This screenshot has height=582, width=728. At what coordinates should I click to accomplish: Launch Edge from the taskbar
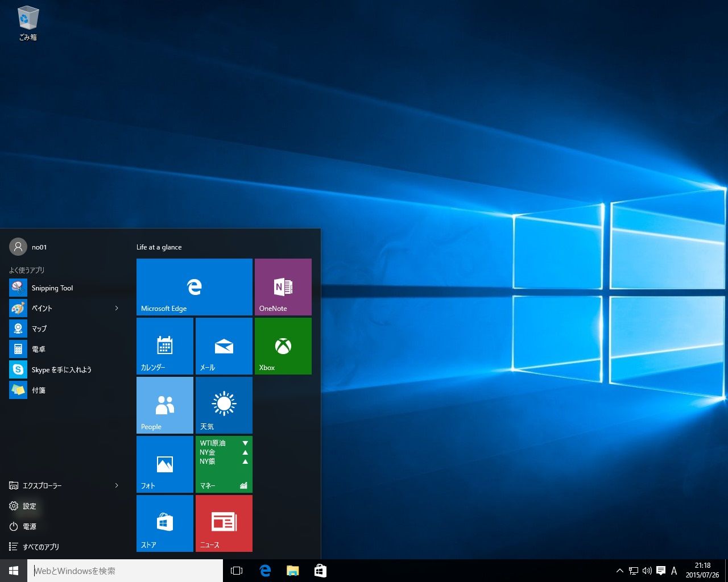[265, 571]
